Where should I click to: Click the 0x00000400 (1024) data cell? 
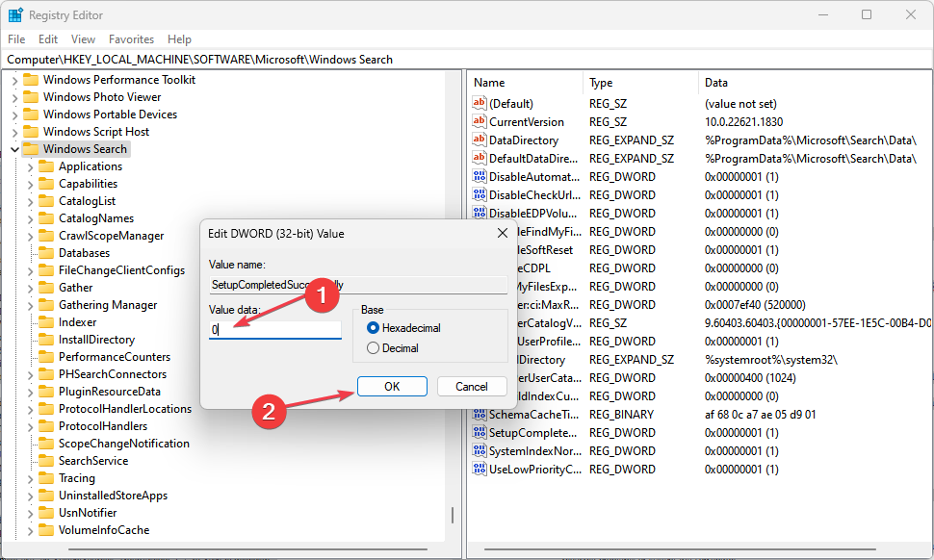(750, 378)
